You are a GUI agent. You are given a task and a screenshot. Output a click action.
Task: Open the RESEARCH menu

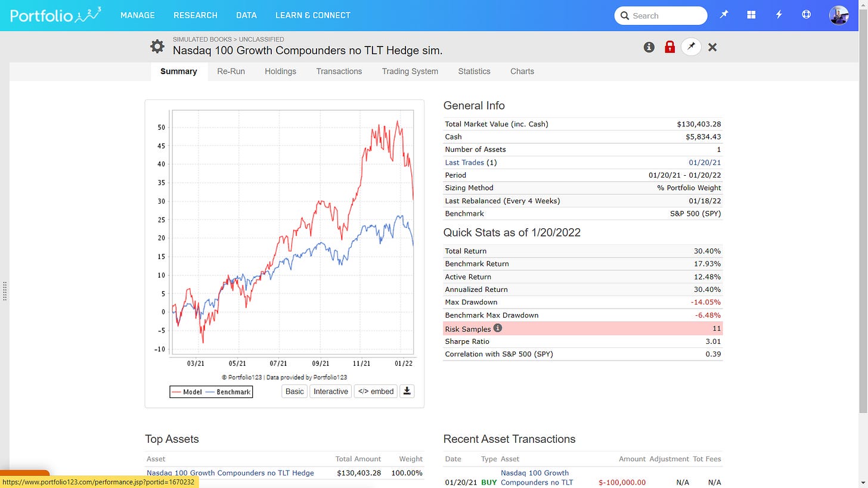(196, 15)
